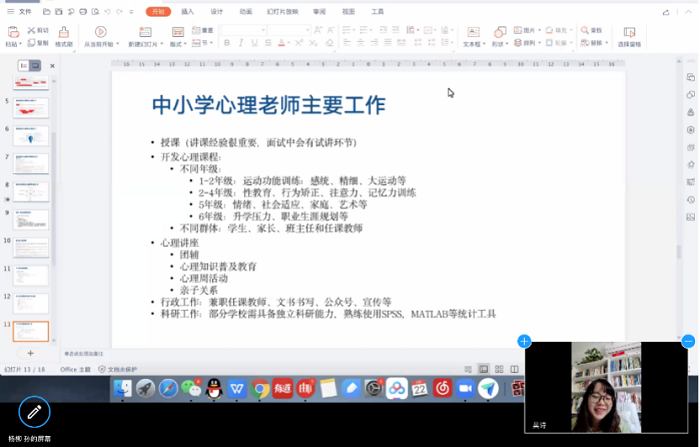This screenshot has height=447, width=700.
Task: Click the Copy (复制) button
Action: point(38,44)
